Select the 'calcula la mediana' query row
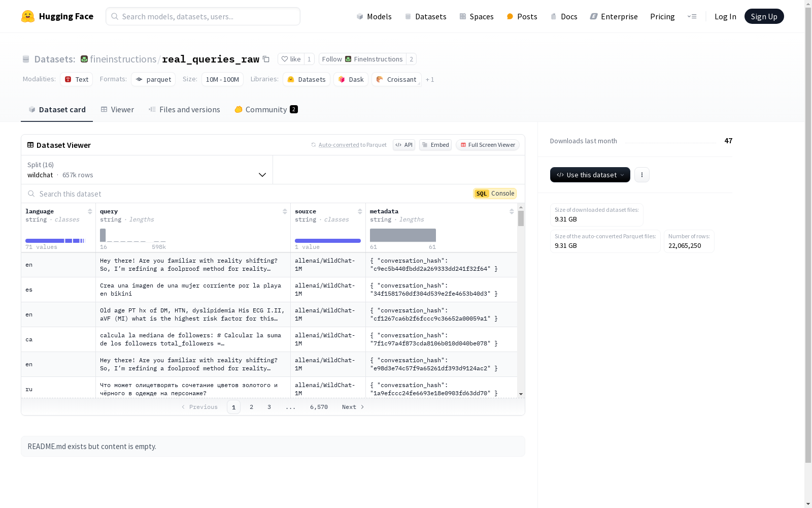The height and width of the screenshot is (508, 812). (269, 339)
